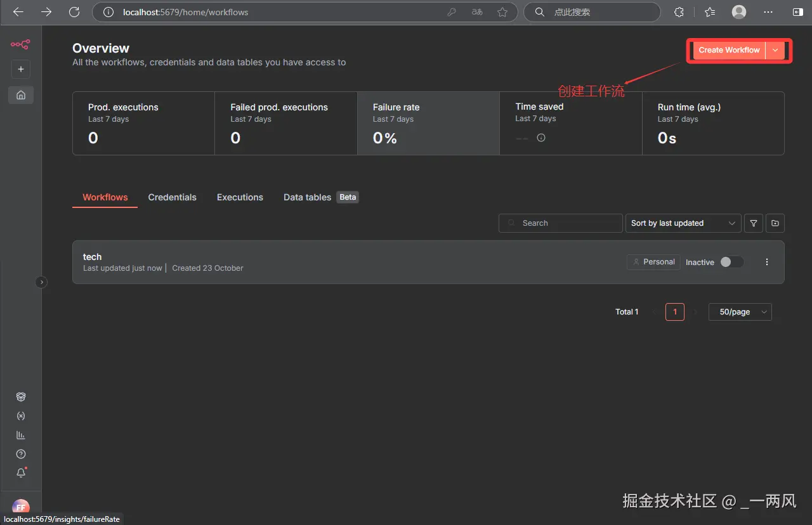Open the browser extensions puzzle icon

679,12
